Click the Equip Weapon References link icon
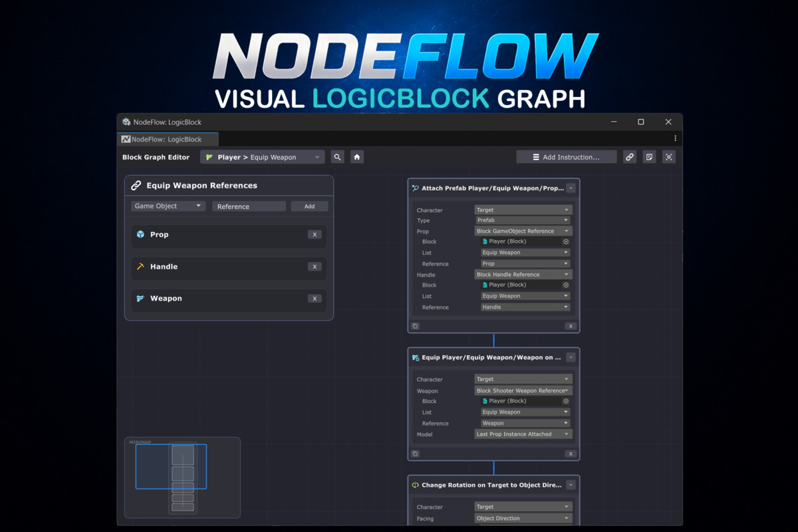This screenshot has width=798, height=532. 136,186
